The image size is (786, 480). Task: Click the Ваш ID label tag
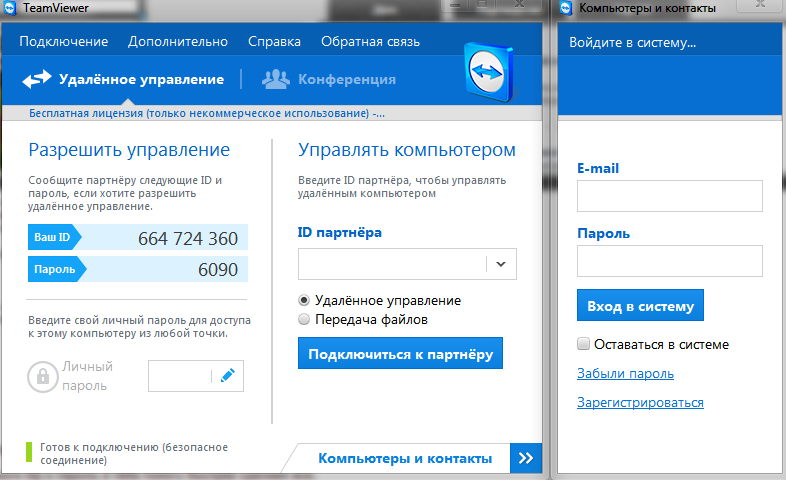54,237
